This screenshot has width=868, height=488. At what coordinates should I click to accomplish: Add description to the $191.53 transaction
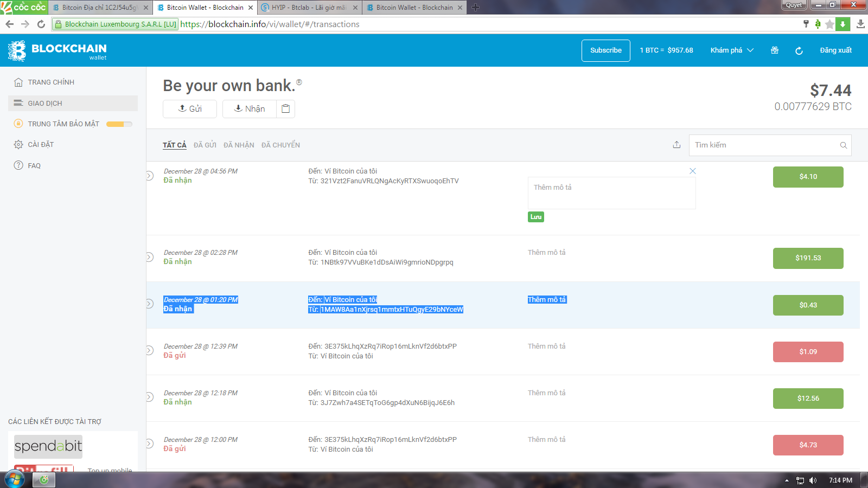547,253
